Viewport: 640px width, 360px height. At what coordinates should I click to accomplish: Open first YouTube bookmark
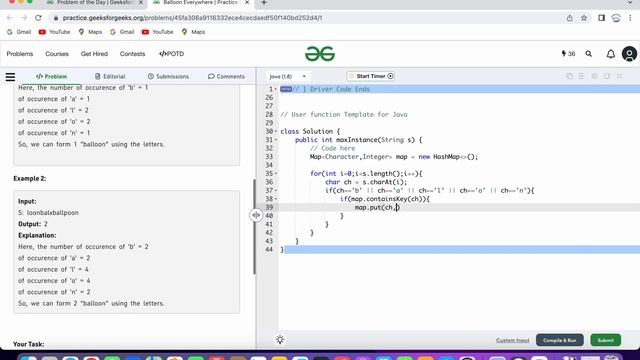coord(54,32)
